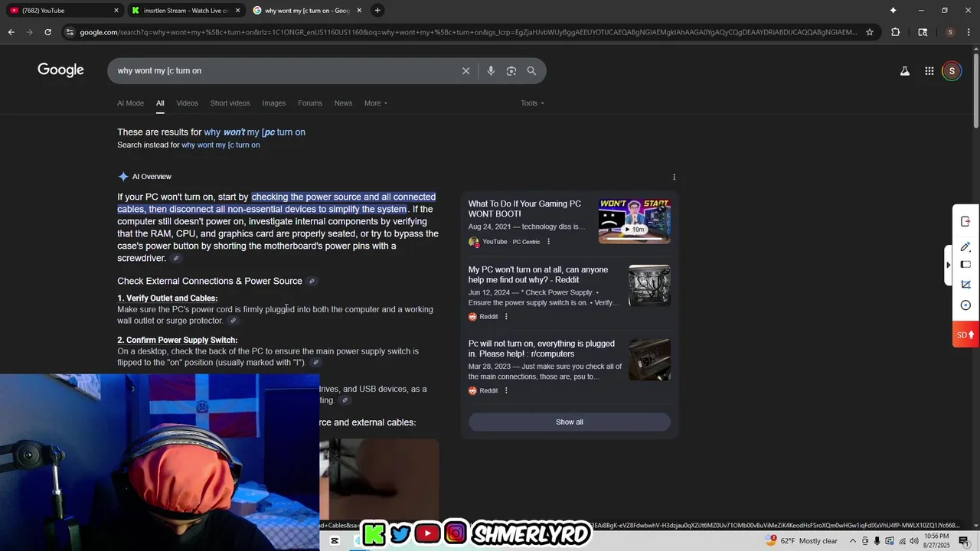Switch to AI Mode tab

[x=130, y=103]
